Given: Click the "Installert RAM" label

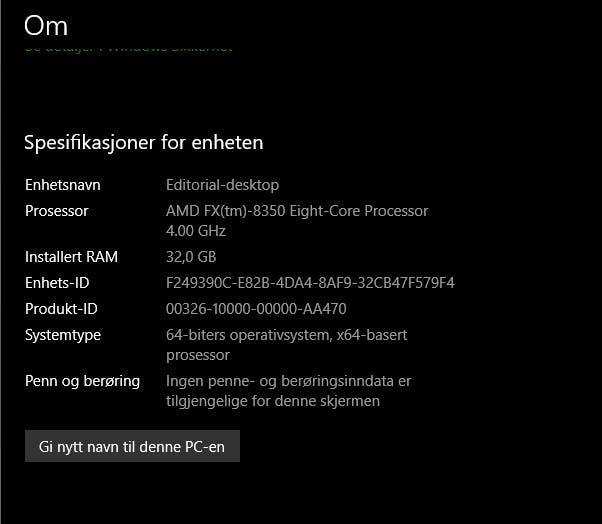Looking at the screenshot, I should tap(71, 257).
